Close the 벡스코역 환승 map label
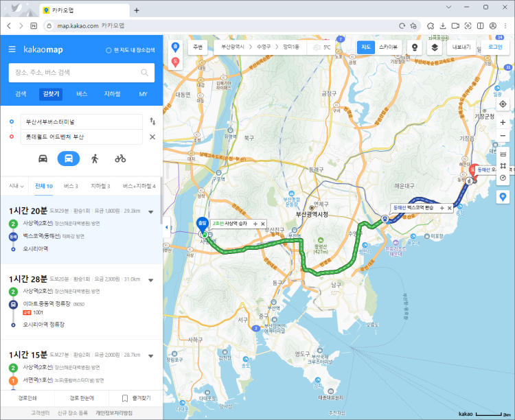The width and height of the screenshot is (515, 420). coord(450,208)
